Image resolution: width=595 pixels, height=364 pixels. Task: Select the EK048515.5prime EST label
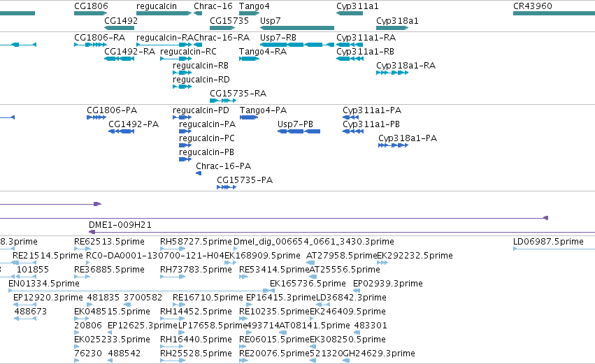point(113,312)
